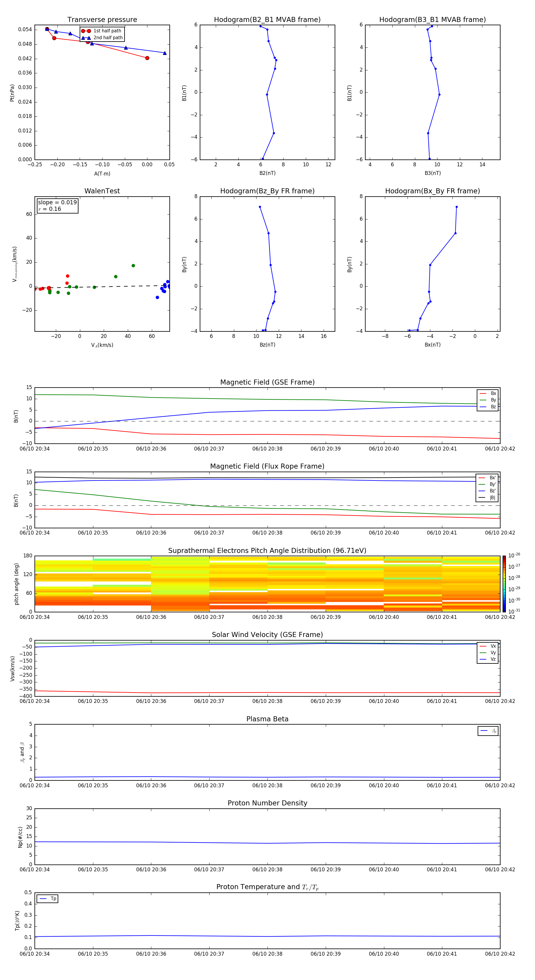Click the 'Solar Wind Velocity (GSE Frame)' title
The image size is (535, 980).
267,635
